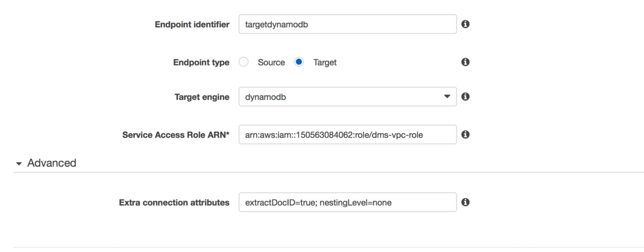Click the Extra connection attributes label
This screenshot has width=644, height=252.
click(x=174, y=202)
